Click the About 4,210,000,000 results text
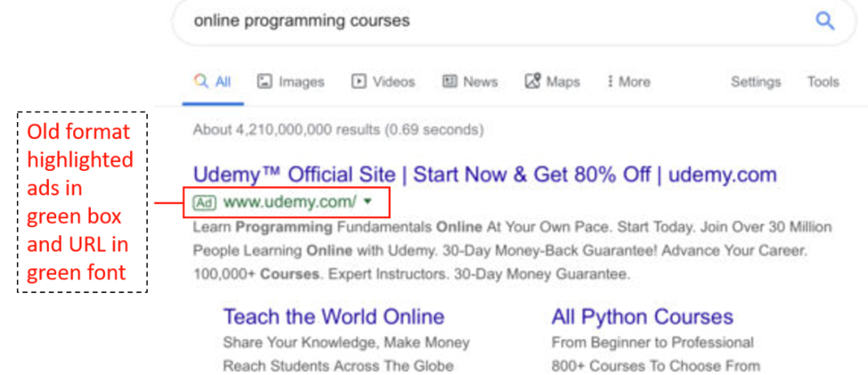The width and height of the screenshot is (868, 375). [338, 130]
